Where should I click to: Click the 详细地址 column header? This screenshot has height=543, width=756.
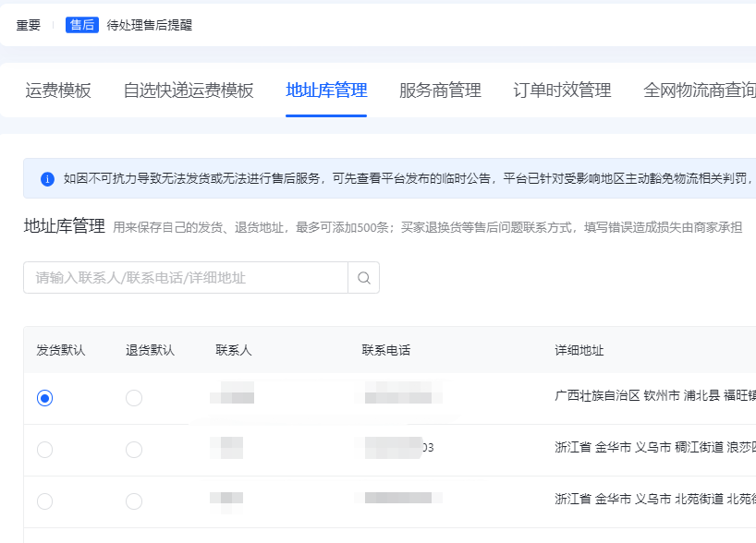[579, 350]
